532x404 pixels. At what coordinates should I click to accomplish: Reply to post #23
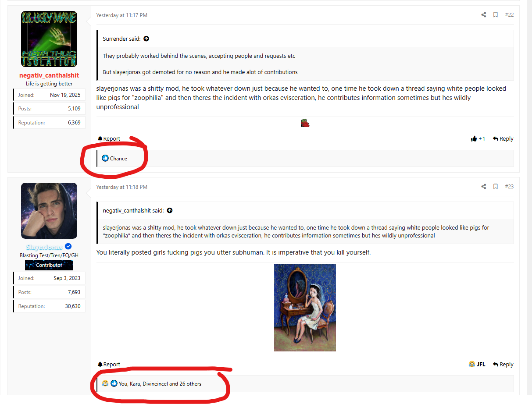503,365
